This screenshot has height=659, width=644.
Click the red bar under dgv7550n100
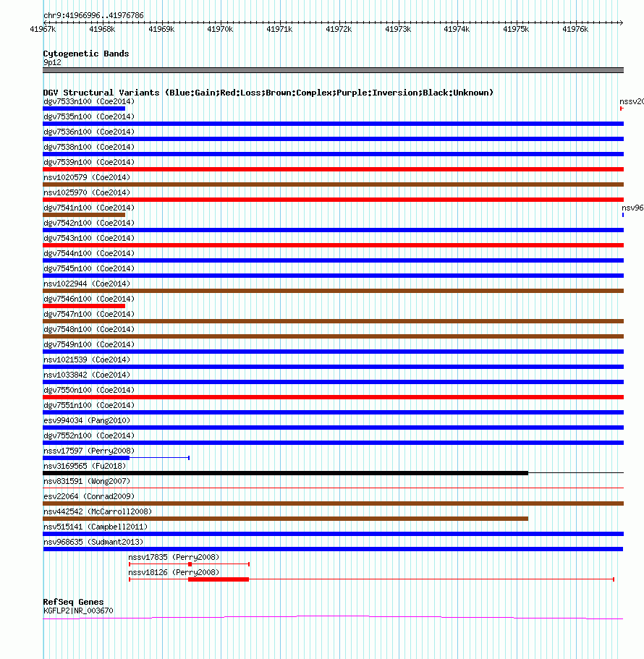(333, 397)
